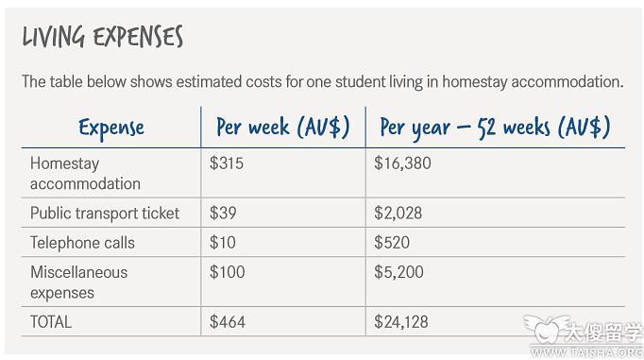The width and height of the screenshot is (644, 360).
Task: Click the $464 weekly total
Action: pos(228,322)
